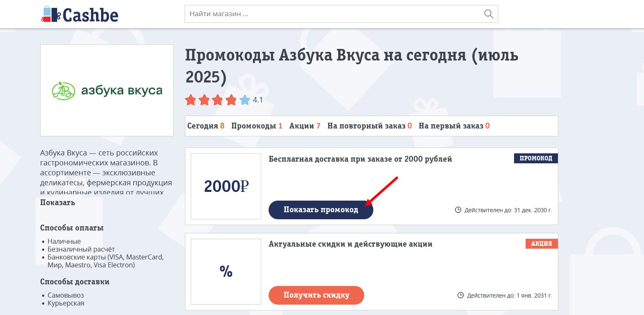Open the 'Актуальные скидки и действующие акции' offer
The width and height of the screenshot is (644, 315).
coord(351,244)
